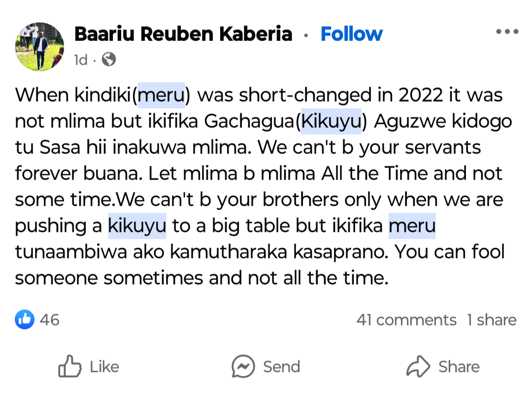Image resolution: width=532 pixels, height=395 pixels.
Task: Tap the Share arrow icon
Action: tap(418, 366)
